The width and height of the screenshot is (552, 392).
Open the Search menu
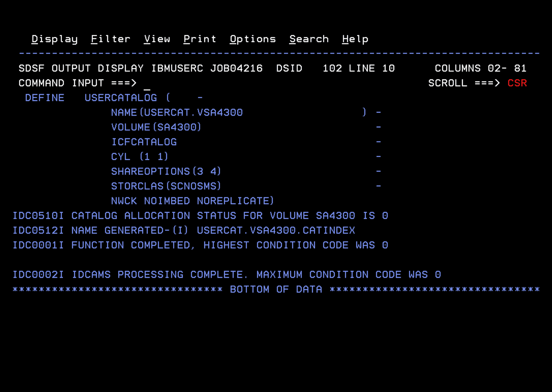[309, 39]
